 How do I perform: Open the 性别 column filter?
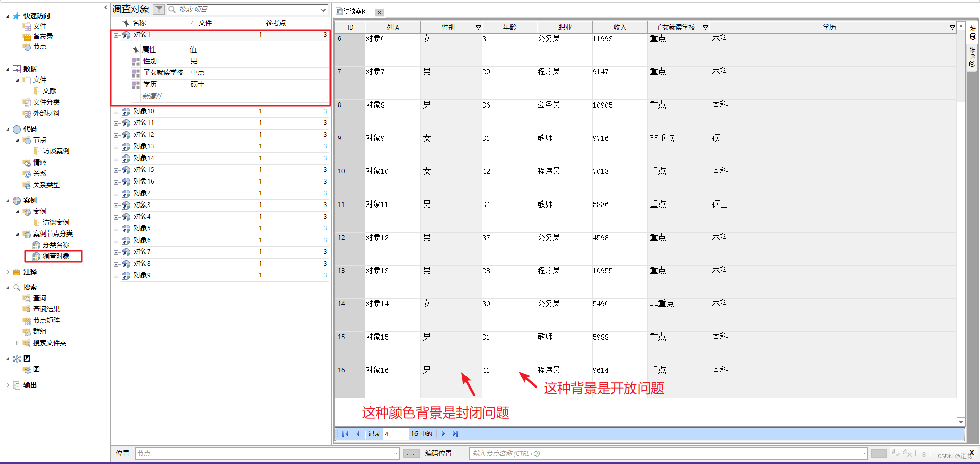[x=478, y=28]
